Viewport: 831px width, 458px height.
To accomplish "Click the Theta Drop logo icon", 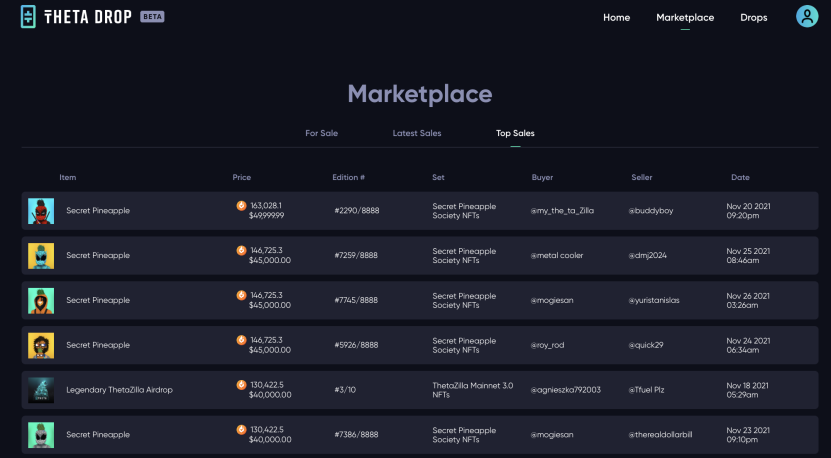I will 28,16.
